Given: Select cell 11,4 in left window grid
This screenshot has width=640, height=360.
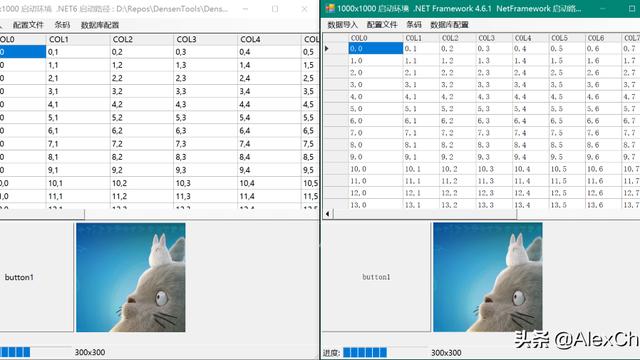Looking at the screenshot, I should tap(269, 196).
